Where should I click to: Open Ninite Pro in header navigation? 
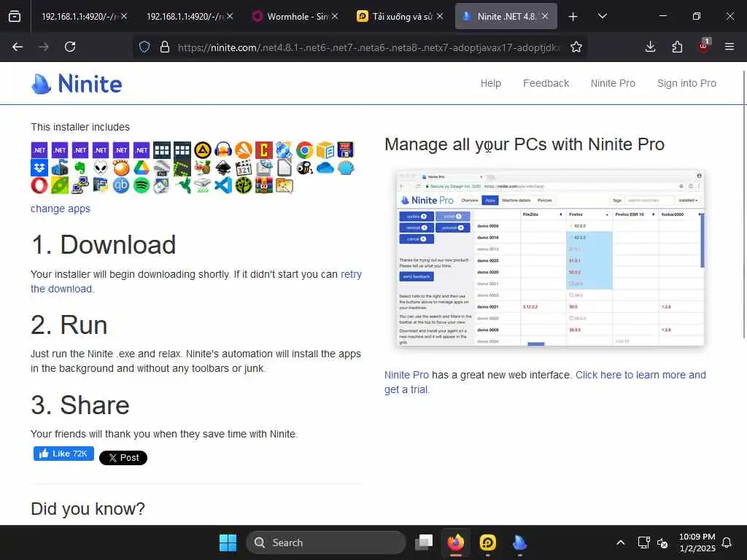[x=613, y=83]
